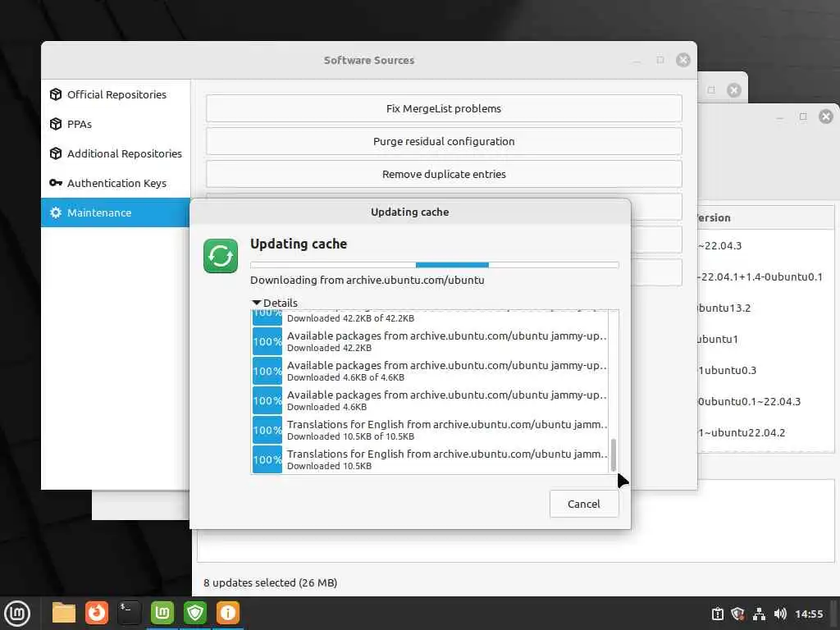Click the Updating cache progress bar
This screenshot has width=840, height=630.
click(x=435, y=265)
